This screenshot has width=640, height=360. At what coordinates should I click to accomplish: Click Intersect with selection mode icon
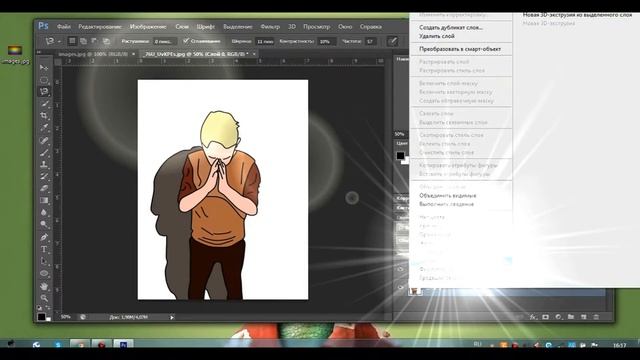coord(106,41)
